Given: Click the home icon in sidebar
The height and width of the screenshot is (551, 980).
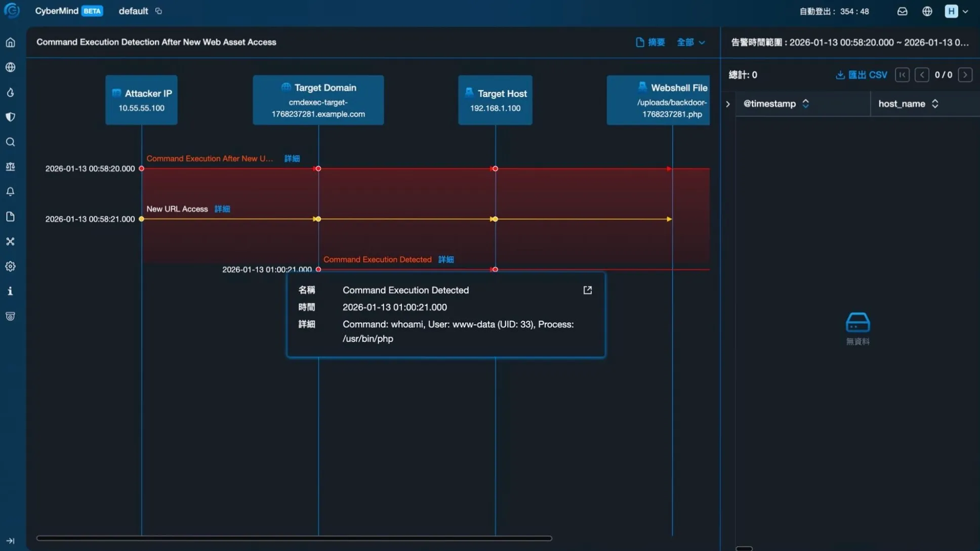Looking at the screenshot, I should point(11,43).
